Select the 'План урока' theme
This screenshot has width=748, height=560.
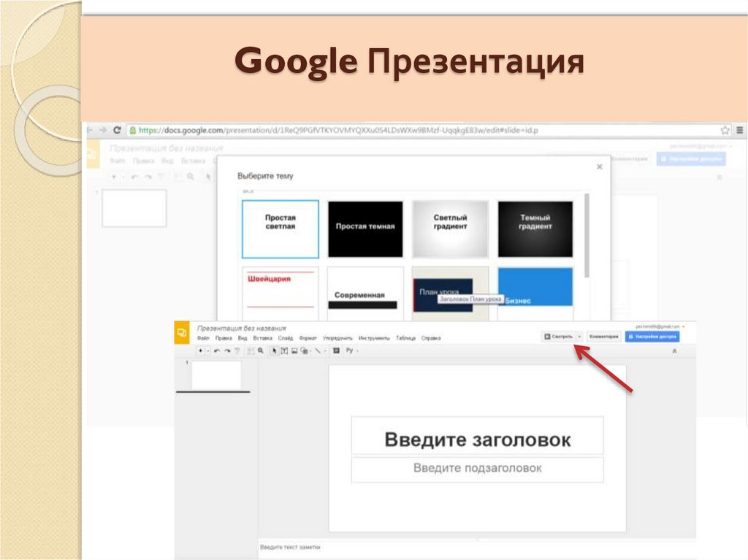pos(450,294)
